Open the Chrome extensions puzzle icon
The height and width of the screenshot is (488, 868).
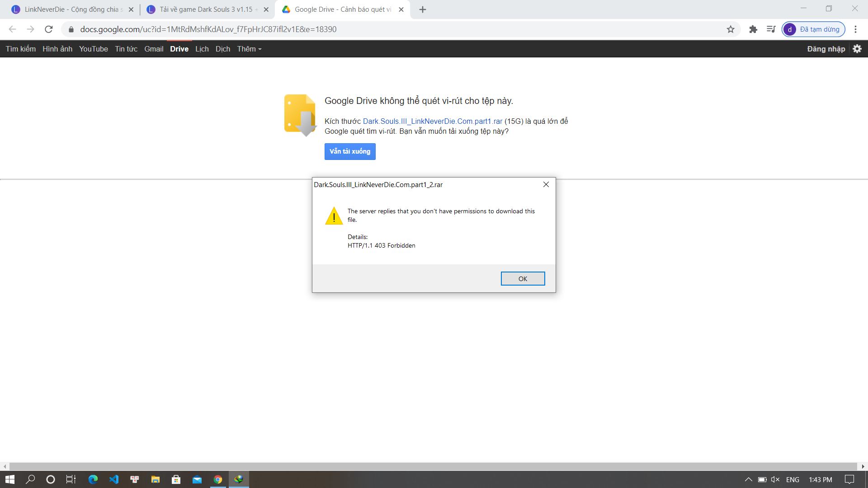753,29
